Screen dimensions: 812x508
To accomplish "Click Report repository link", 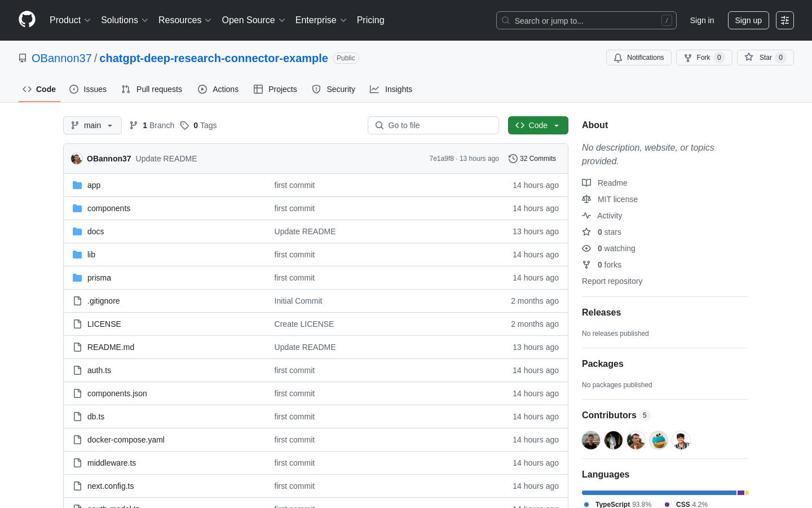I will coord(612,281).
